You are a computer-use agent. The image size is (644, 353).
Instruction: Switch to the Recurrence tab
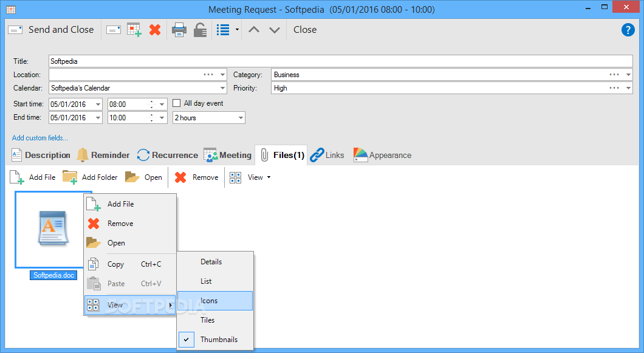(168, 155)
